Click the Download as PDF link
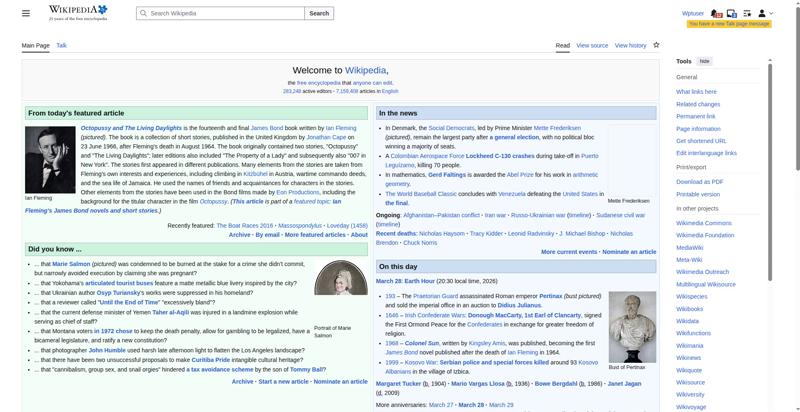 (699, 181)
